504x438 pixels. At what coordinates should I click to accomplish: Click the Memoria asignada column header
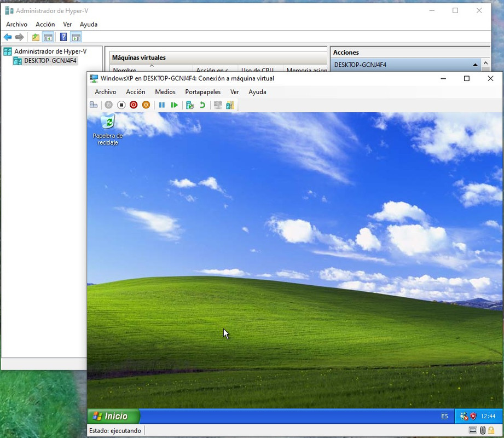(x=306, y=70)
